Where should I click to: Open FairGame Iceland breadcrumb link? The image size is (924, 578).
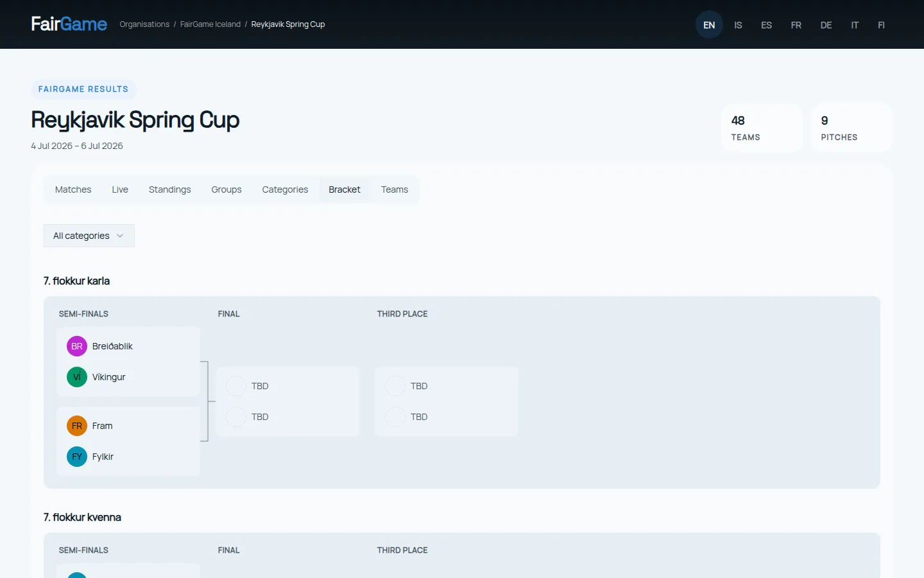[210, 24]
